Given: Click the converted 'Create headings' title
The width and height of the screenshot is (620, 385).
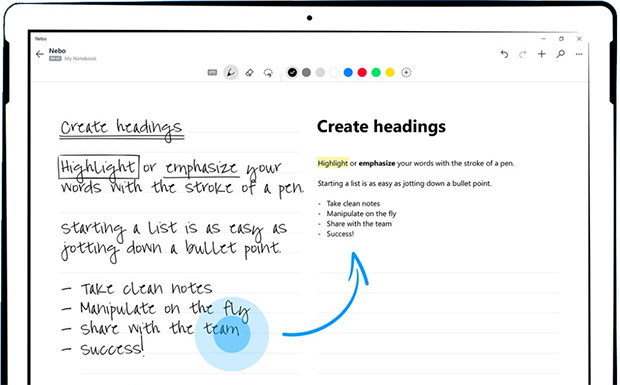Looking at the screenshot, I should pyautogui.click(x=381, y=127).
